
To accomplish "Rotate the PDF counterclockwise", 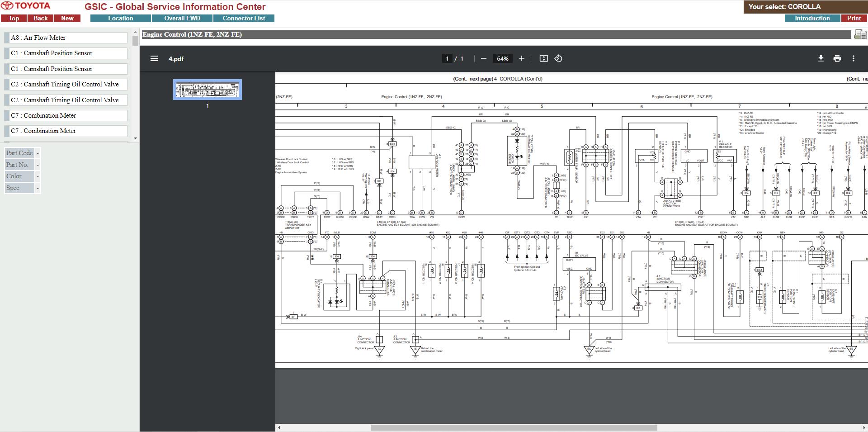I will (558, 58).
